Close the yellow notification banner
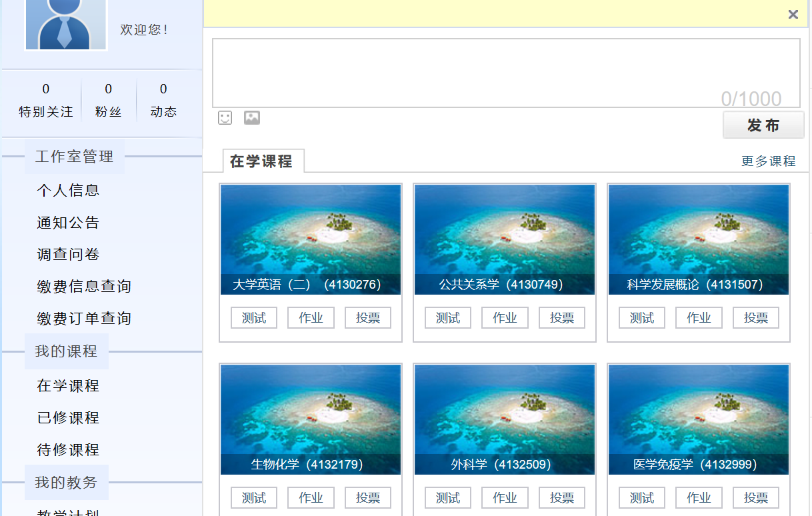Viewport: 812px width, 516px height. click(793, 14)
